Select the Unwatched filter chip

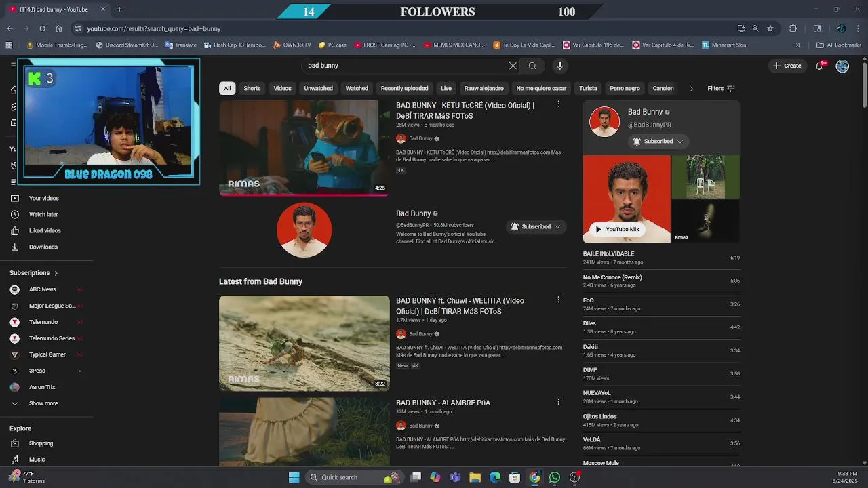[x=318, y=88]
